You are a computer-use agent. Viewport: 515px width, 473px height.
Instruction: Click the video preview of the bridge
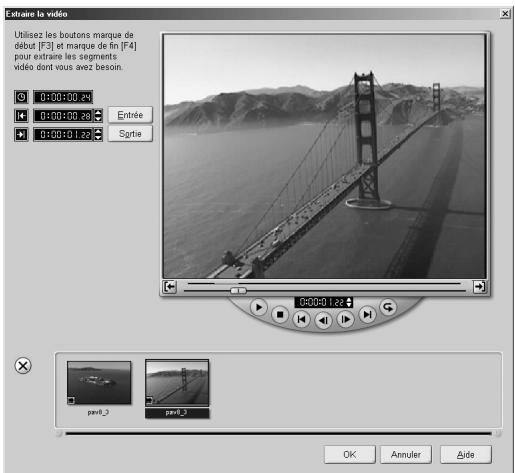[324, 156]
